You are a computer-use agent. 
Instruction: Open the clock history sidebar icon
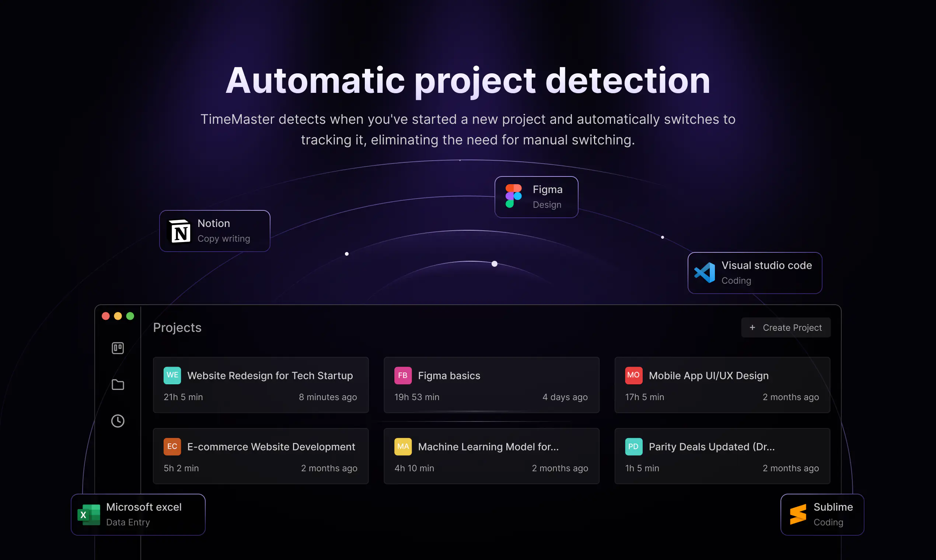coord(118,421)
